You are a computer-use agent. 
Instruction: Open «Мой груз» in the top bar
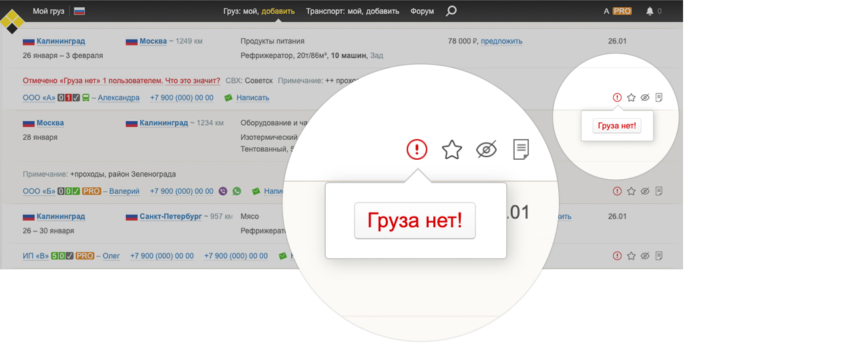pyautogui.click(x=49, y=11)
